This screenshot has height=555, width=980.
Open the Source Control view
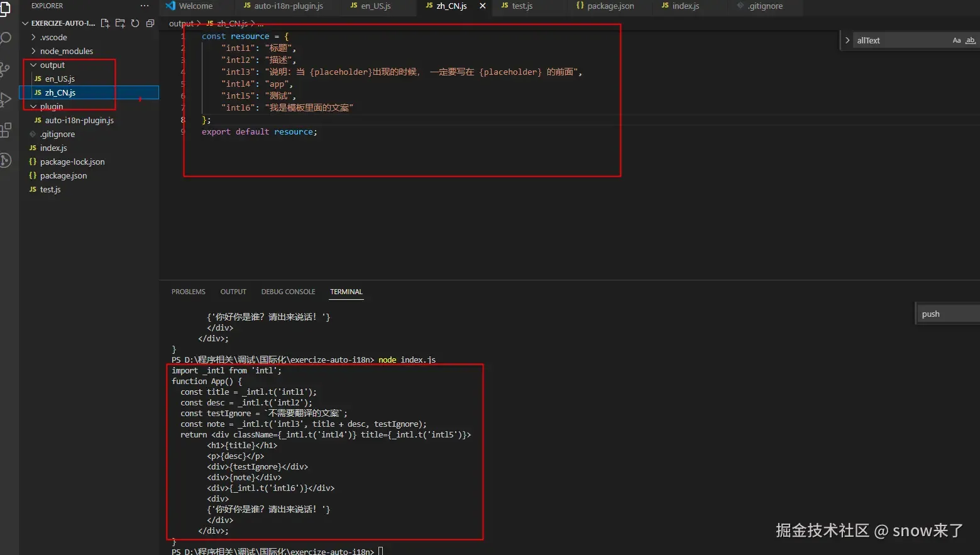(x=6, y=69)
